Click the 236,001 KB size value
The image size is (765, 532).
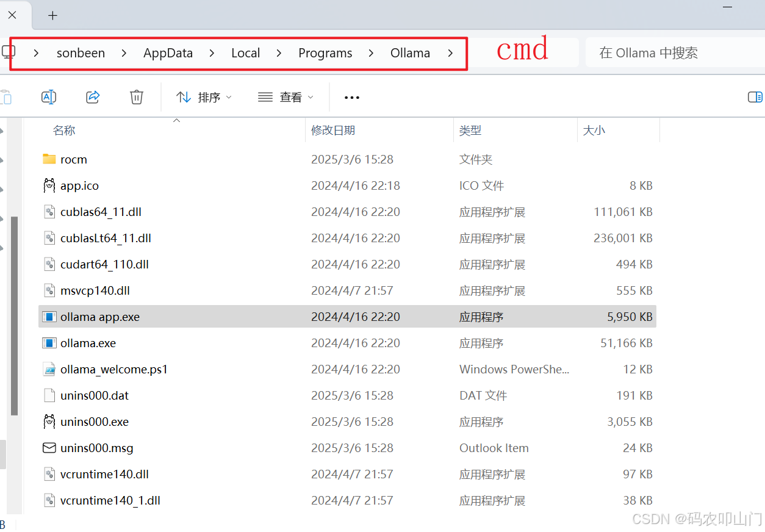623,238
